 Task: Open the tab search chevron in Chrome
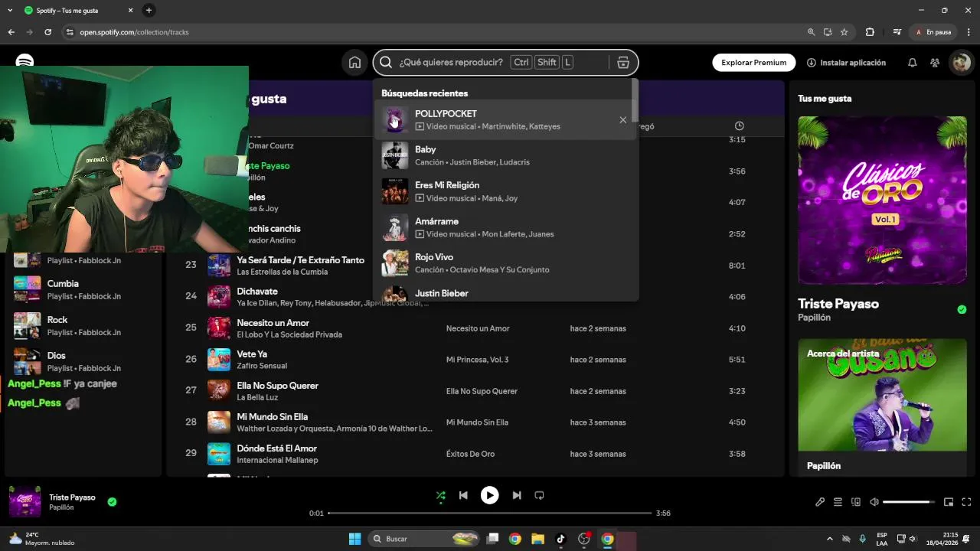[x=10, y=10]
